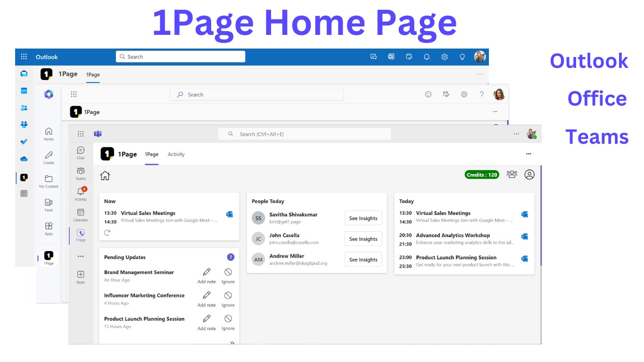This screenshot has height=362, width=644.
Task: Open Activity bell with badge in Teams sidebar
Action: click(x=81, y=194)
